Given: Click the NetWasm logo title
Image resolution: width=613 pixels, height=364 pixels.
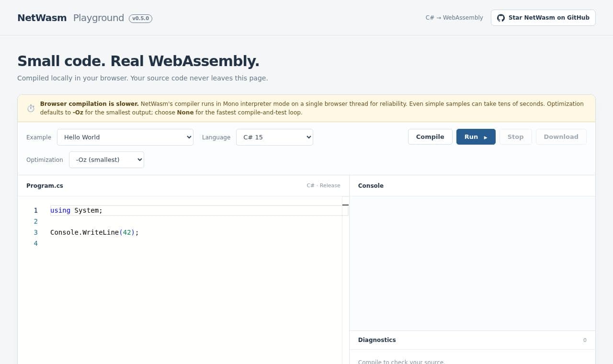Looking at the screenshot, I should tap(42, 18).
